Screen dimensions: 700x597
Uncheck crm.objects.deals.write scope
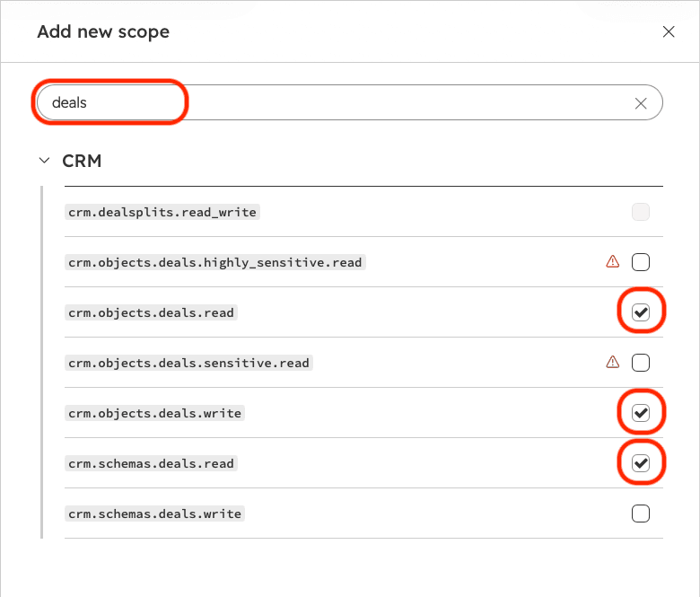pos(640,413)
